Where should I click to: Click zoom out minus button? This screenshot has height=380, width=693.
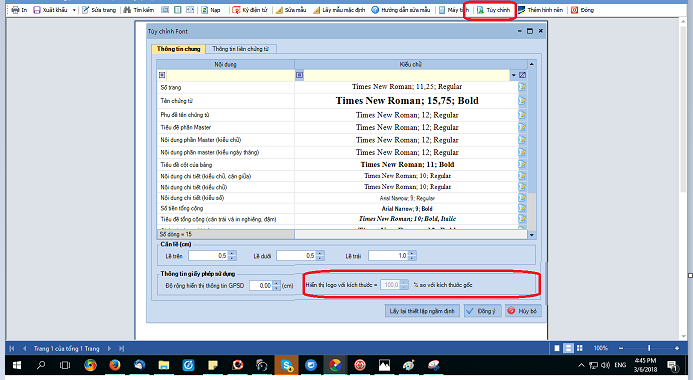[x=621, y=348]
